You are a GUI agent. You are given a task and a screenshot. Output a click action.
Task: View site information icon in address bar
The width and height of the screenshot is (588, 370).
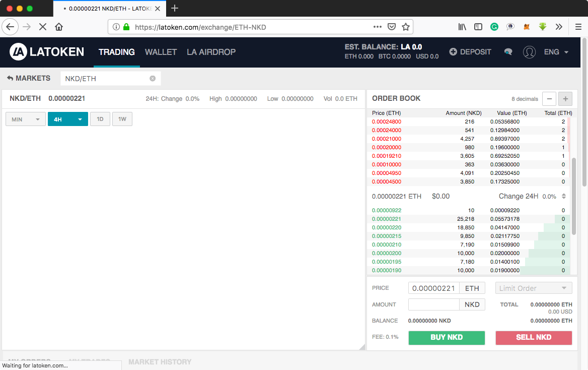(x=116, y=27)
